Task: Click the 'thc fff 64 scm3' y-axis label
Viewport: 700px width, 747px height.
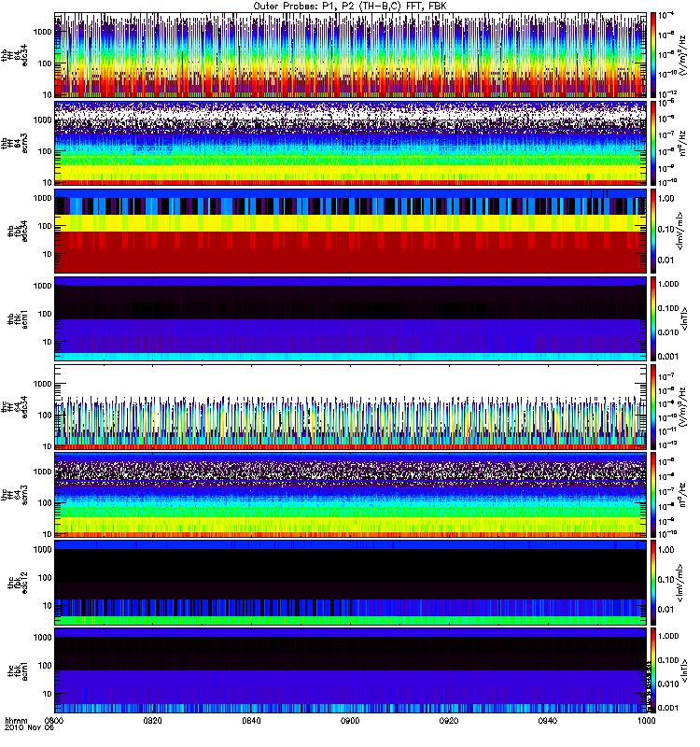Action: coord(14,495)
